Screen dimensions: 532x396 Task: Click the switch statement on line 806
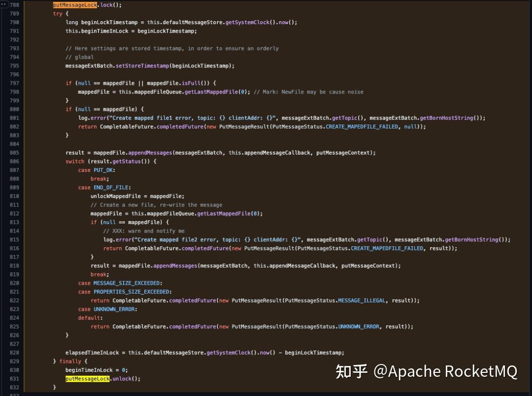pyautogui.click(x=75, y=161)
